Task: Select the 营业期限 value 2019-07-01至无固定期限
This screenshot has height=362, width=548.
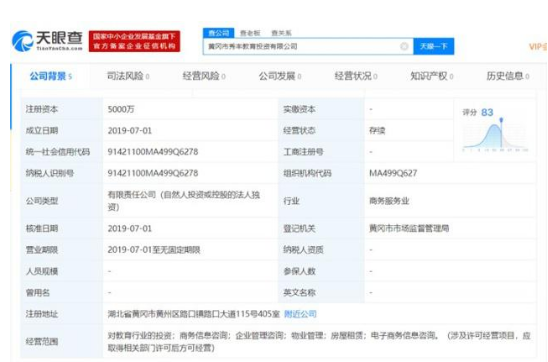Action: coord(154,250)
